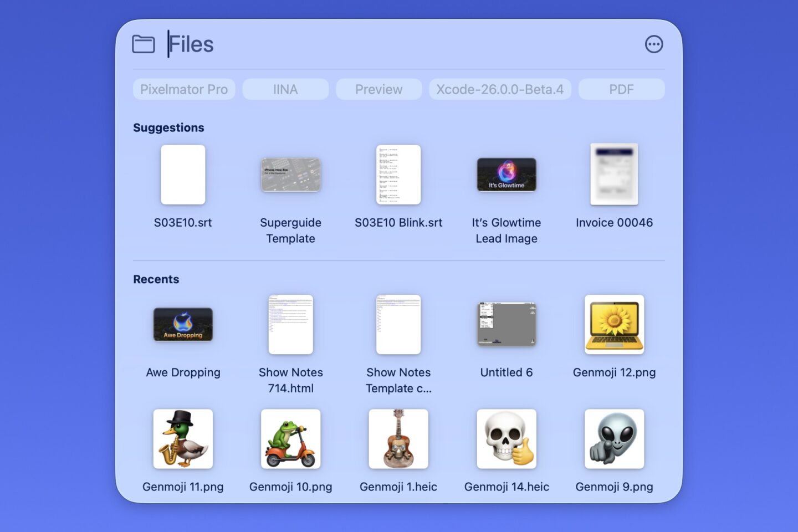
Task: Open the S03E10.srt suggestion
Action: pos(183,175)
